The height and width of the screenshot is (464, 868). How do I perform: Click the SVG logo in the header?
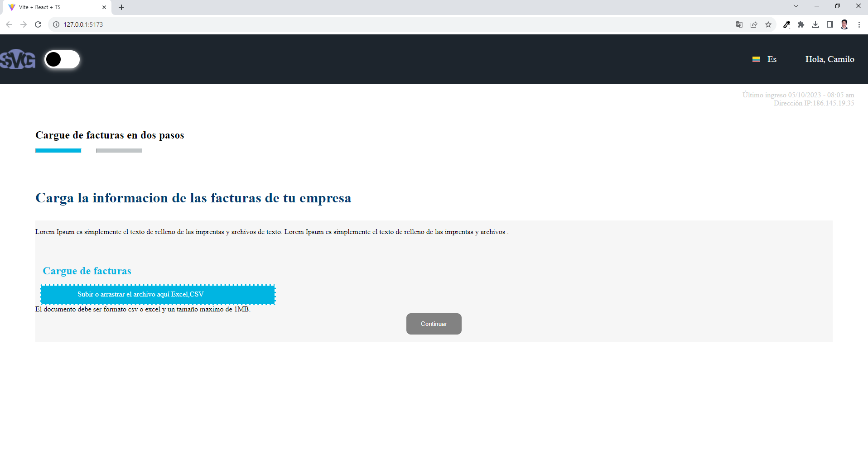point(18,59)
